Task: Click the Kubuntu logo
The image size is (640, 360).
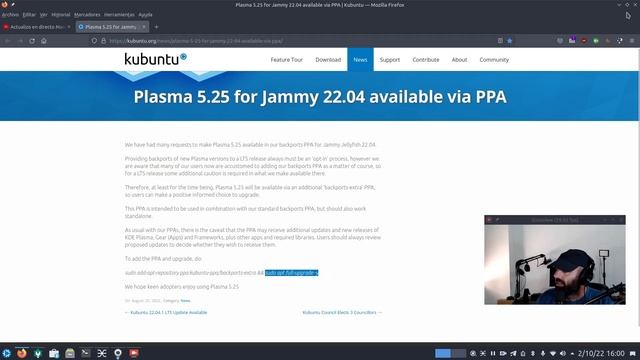Action: coord(156,59)
